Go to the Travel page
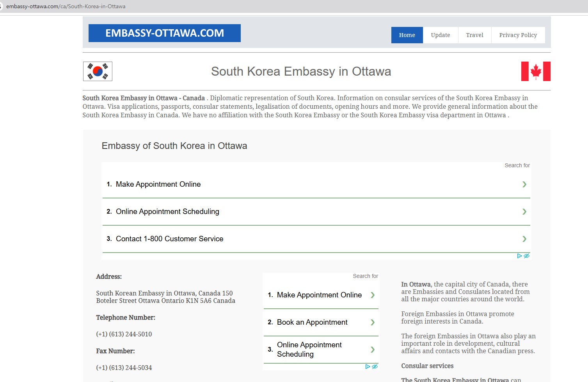This screenshot has width=588, height=382. (474, 35)
